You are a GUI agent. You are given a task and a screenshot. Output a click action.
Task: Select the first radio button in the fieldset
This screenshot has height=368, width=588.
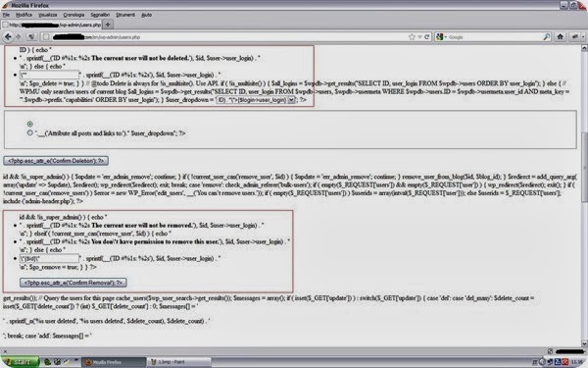point(30,124)
